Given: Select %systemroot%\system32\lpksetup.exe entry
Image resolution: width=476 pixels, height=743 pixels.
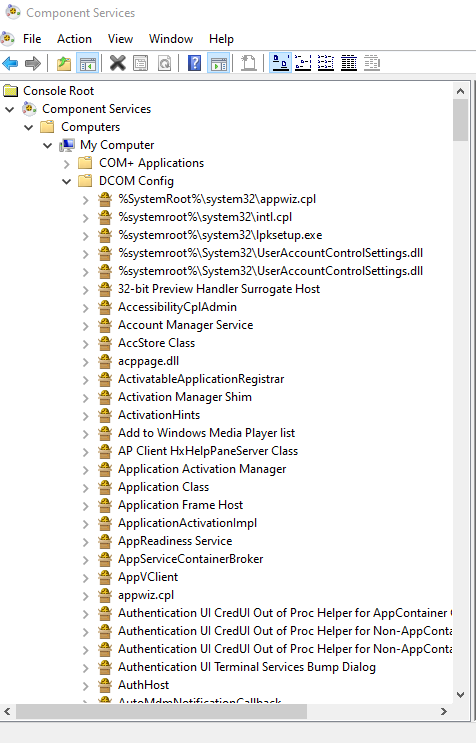Looking at the screenshot, I should coord(220,235).
